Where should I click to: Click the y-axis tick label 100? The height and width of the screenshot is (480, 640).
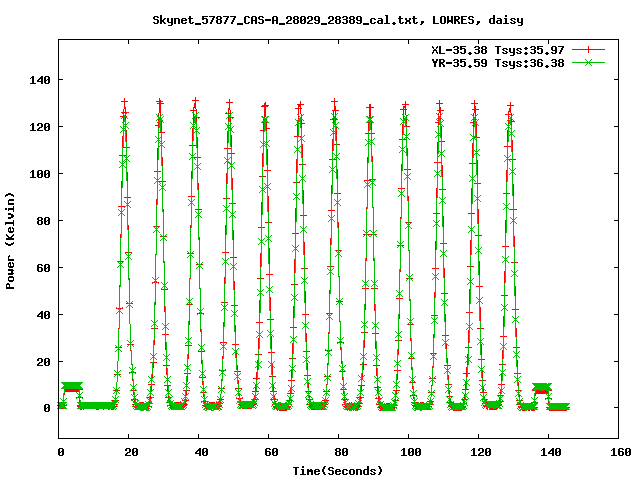40,174
